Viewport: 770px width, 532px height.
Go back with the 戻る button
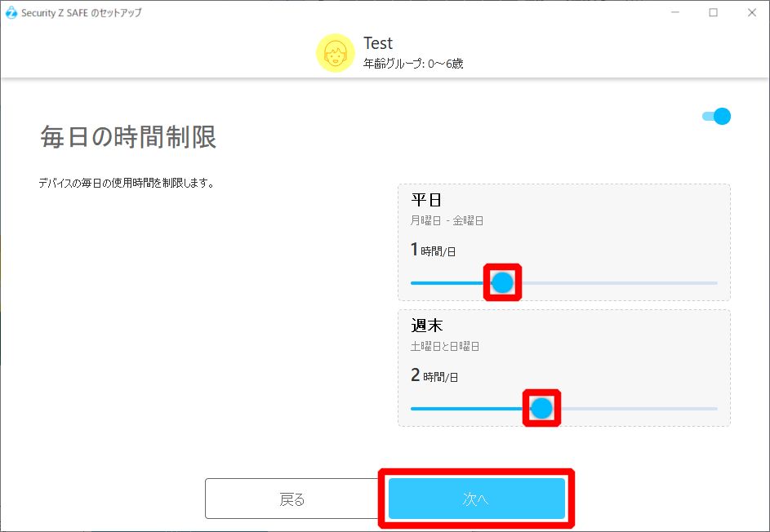(x=292, y=499)
